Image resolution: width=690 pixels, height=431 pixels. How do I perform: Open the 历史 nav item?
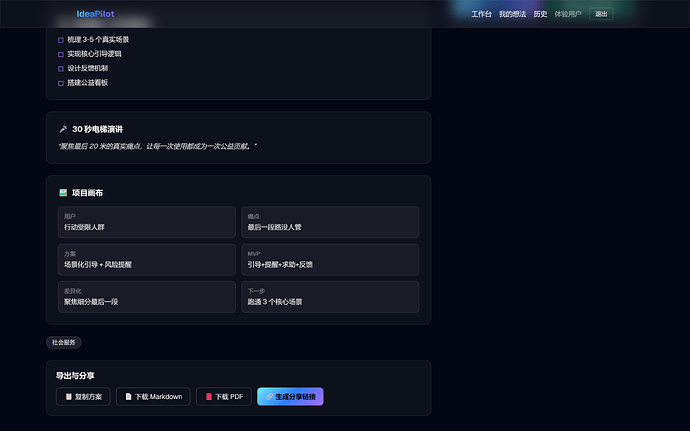pyautogui.click(x=540, y=14)
